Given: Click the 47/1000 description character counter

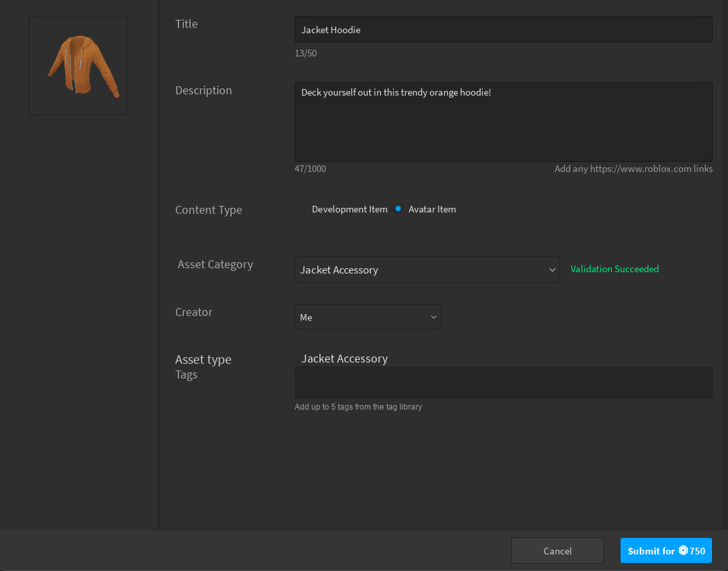Looking at the screenshot, I should (x=310, y=169).
